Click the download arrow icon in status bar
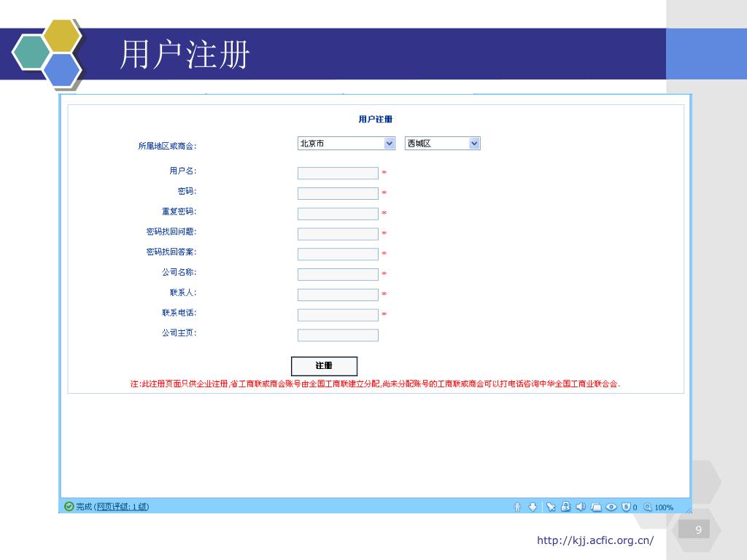This screenshot has height=560, width=747. point(533,507)
